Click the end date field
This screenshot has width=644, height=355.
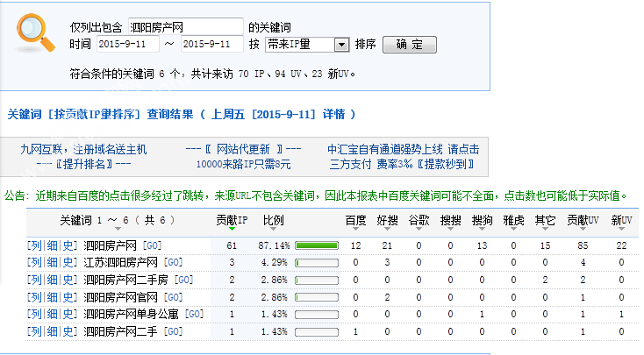tap(214, 44)
